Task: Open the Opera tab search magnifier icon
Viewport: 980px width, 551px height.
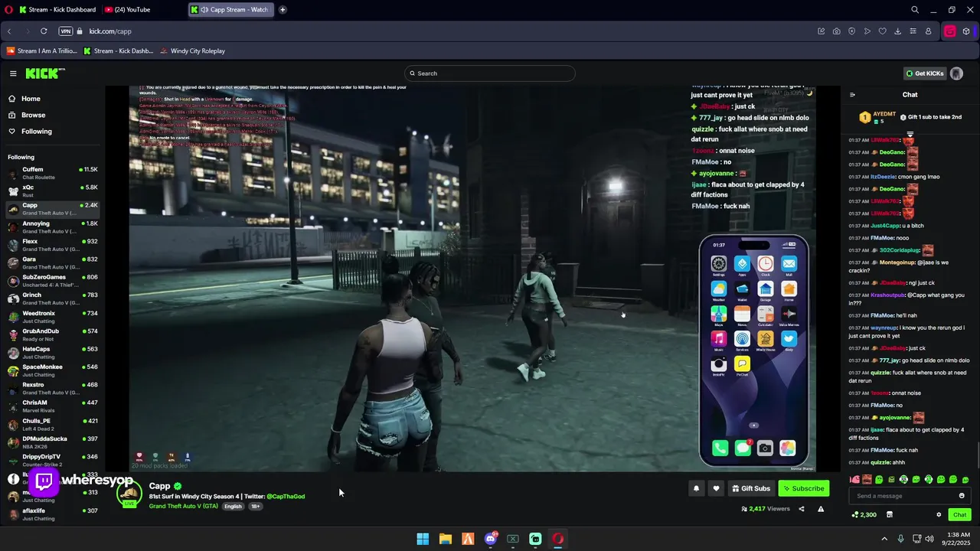Action: click(x=915, y=10)
